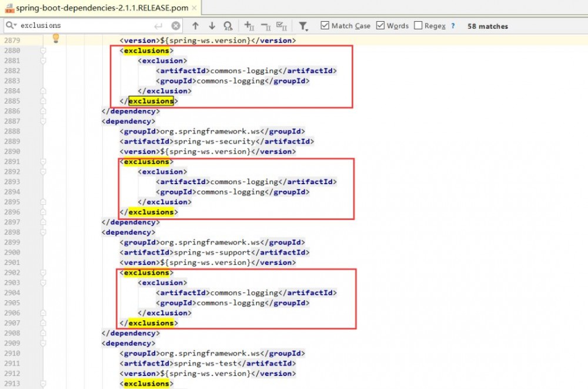Click fold end marker at line 2885
588x389 pixels.
(x=43, y=101)
